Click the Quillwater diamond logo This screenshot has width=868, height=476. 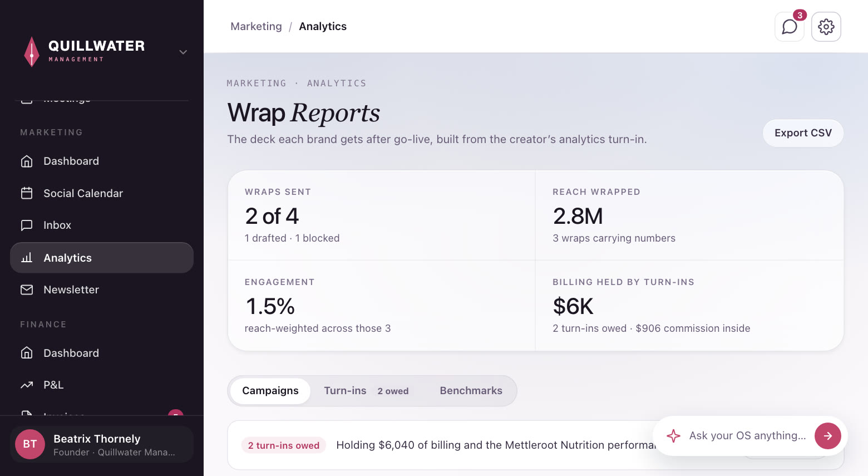point(32,52)
